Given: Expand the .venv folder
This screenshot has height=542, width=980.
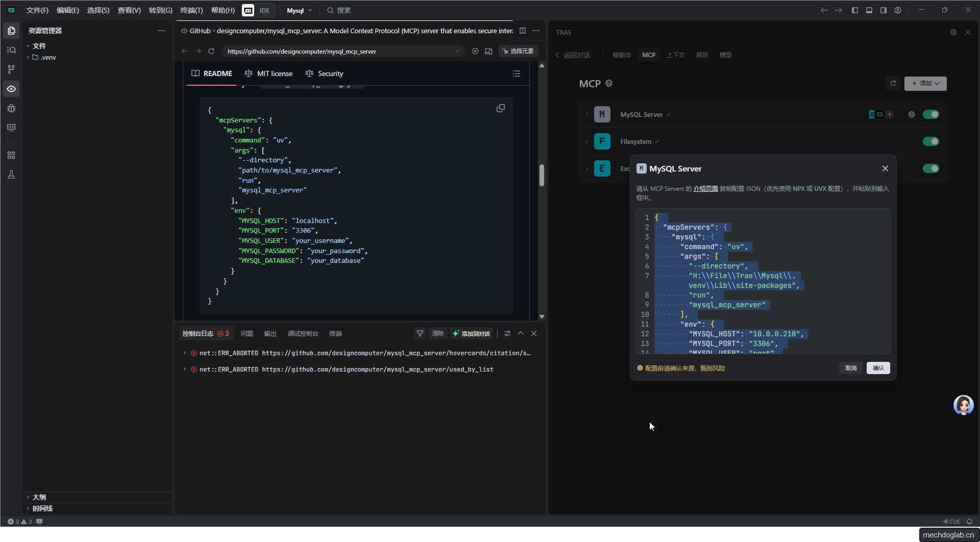Looking at the screenshot, I should pyautogui.click(x=48, y=57).
